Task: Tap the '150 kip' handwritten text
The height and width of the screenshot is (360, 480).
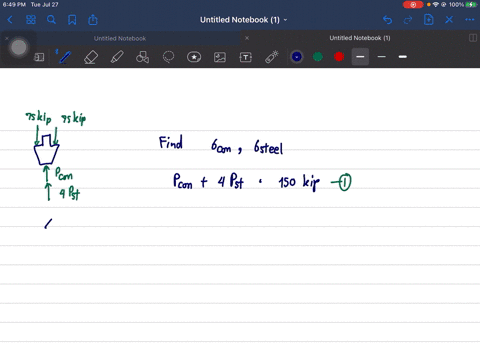Action: click(x=299, y=183)
